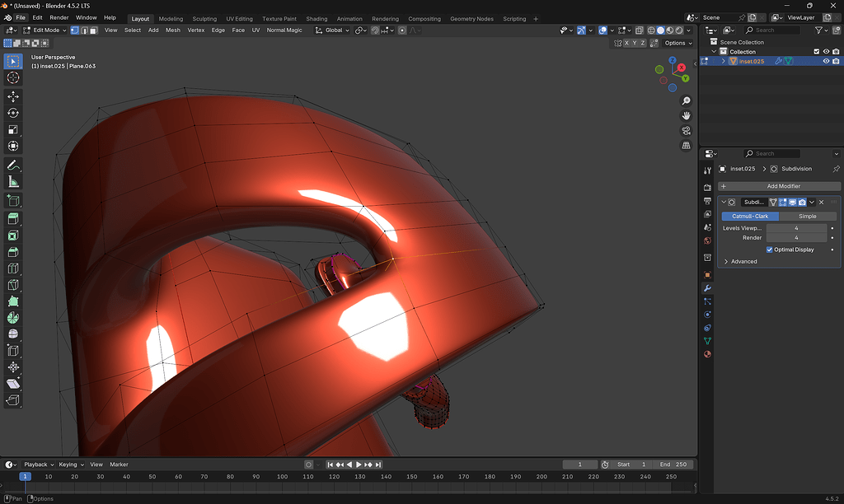The height and width of the screenshot is (504, 844).
Task: Toggle Collection exclude checkbox in outliner
Action: click(x=816, y=52)
